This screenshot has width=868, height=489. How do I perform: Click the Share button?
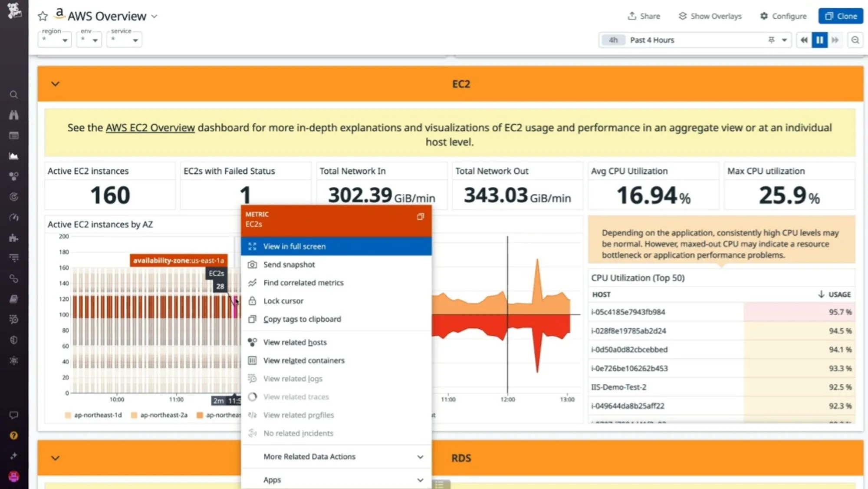coord(644,16)
